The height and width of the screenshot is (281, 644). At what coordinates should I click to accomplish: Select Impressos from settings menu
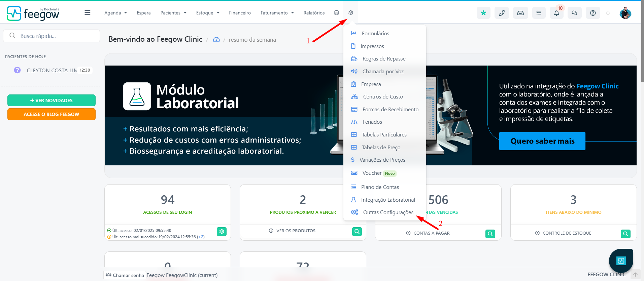pos(385,46)
